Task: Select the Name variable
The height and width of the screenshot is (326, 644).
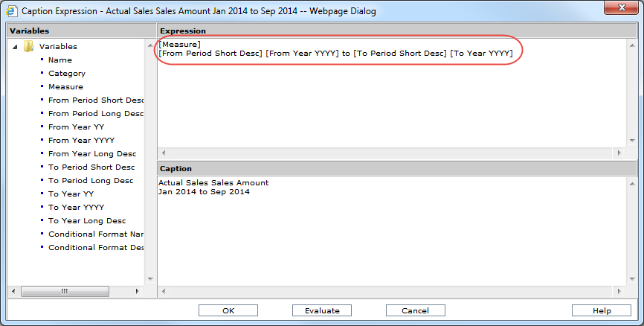Action: tap(59, 60)
